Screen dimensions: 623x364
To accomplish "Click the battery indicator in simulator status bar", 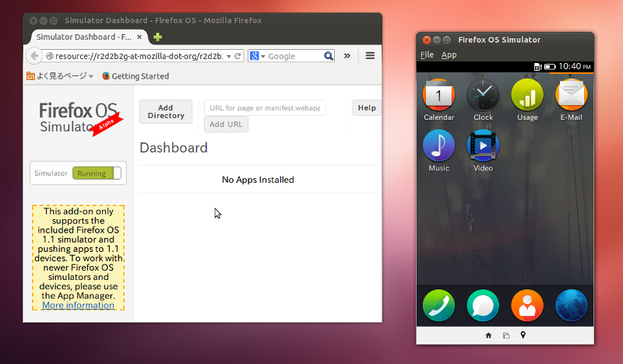I will [550, 67].
